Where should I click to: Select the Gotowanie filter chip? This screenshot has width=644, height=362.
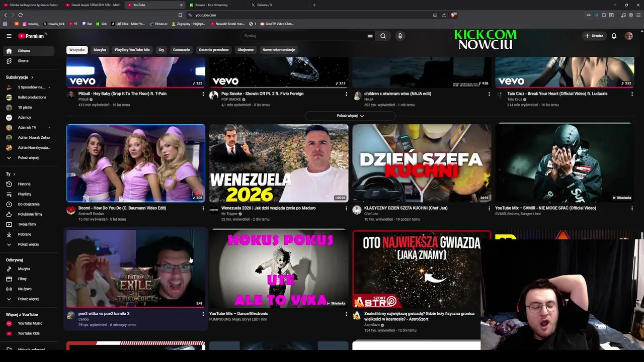point(182,50)
